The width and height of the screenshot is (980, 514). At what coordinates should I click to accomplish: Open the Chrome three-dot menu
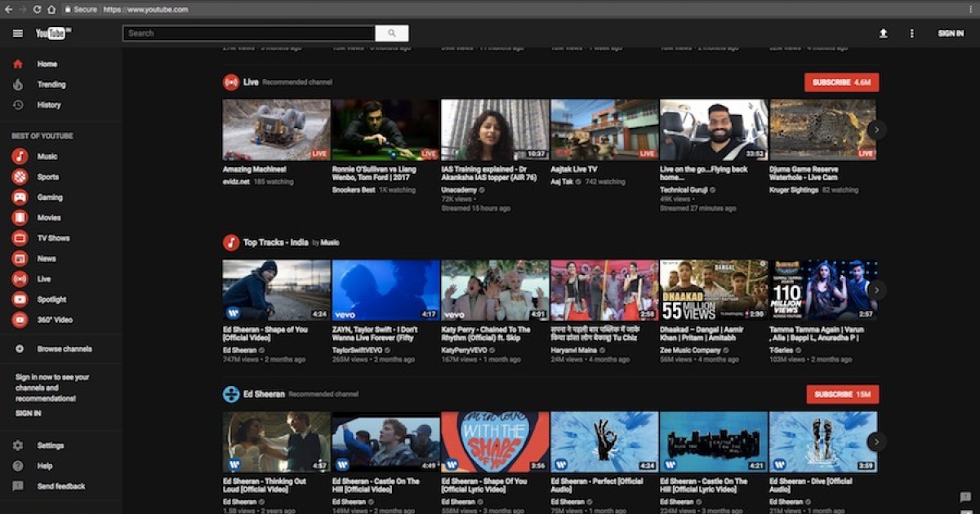click(x=970, y=9)
